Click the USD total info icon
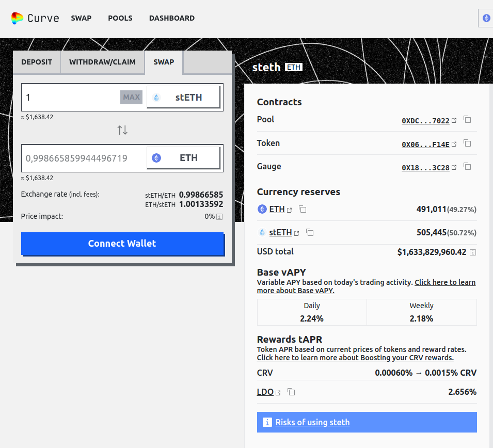The height and width of the screenshot is (448, 493). click(472, 252)
